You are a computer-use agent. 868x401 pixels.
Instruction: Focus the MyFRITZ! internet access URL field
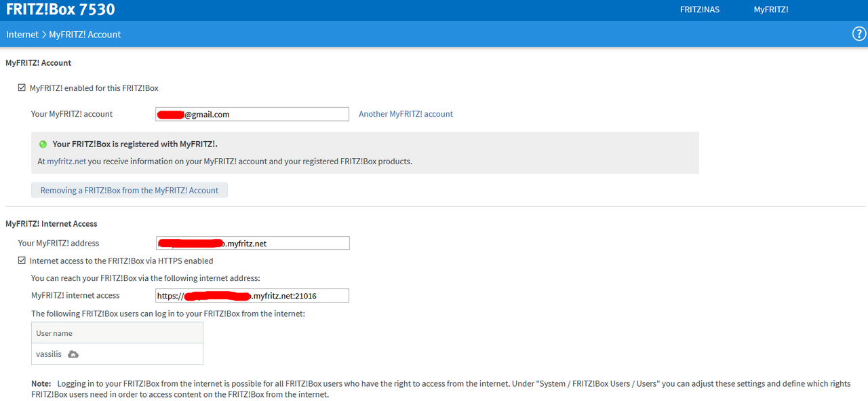[252, 295]
